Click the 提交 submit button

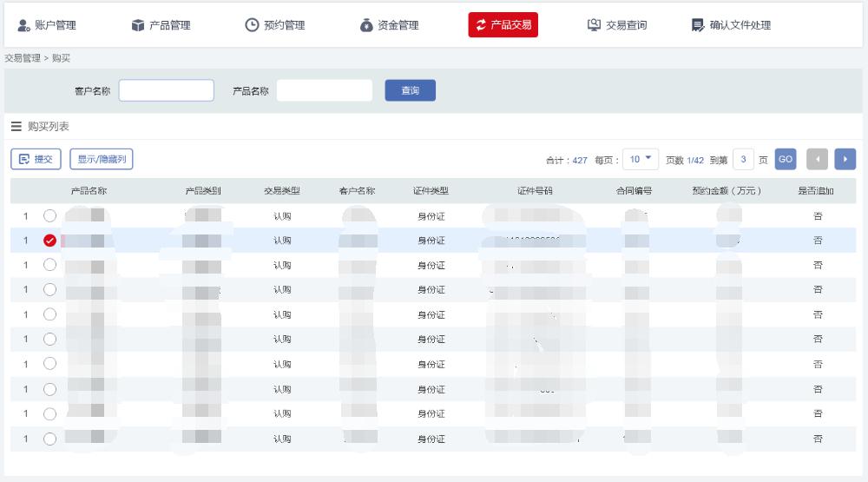(36, 159)
